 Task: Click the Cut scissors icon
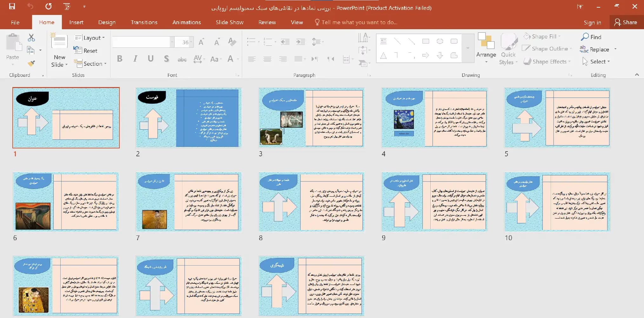pyautogui.click(x=31, y=37)
